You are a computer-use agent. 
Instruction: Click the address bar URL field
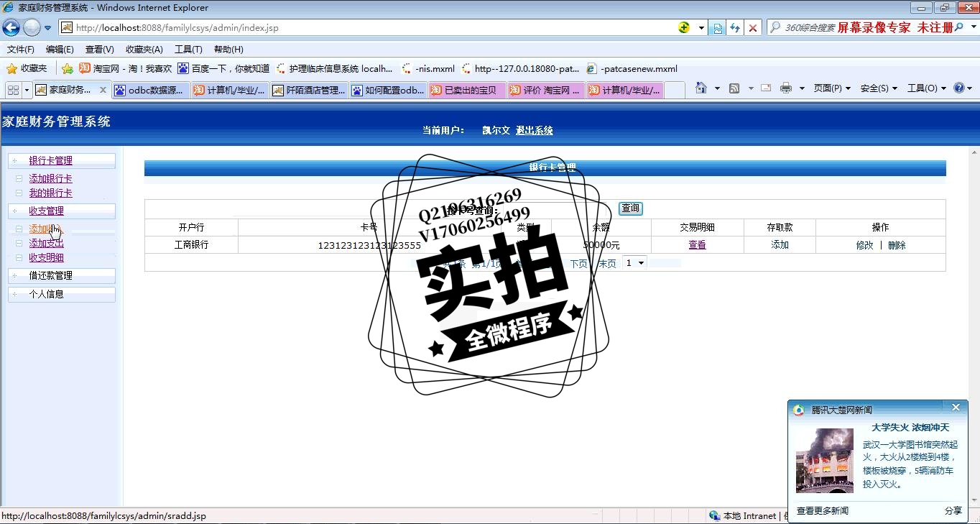tap(366, 28)
